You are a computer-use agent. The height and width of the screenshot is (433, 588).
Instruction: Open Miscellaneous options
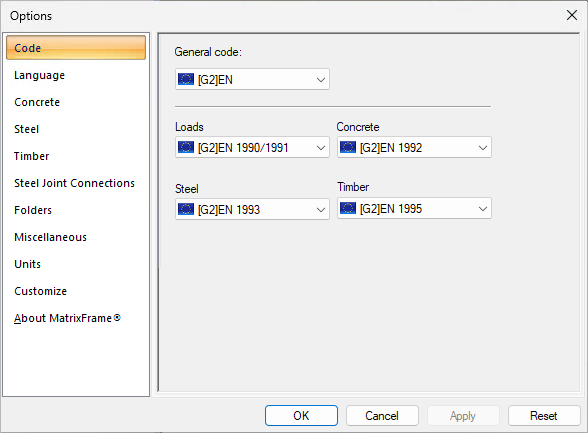[x=50, y=237]
